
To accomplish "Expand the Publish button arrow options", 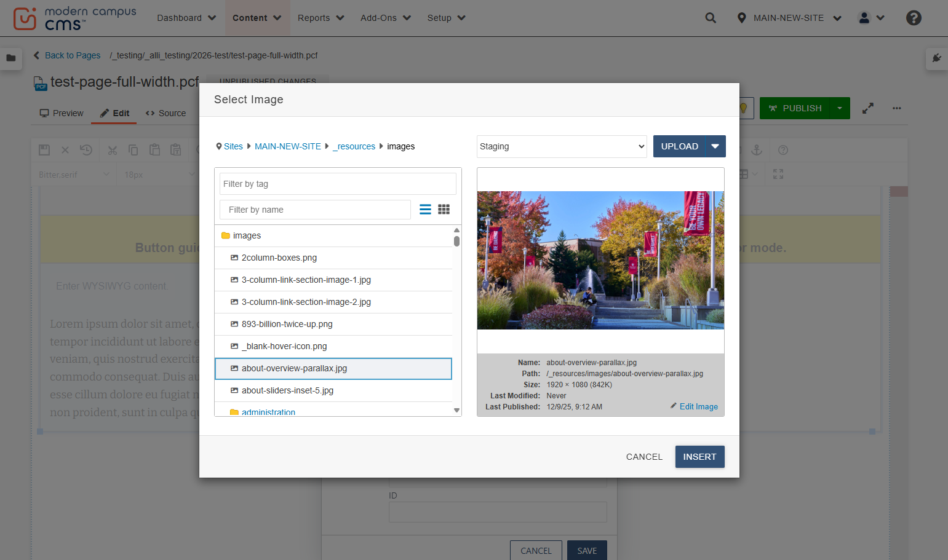I will (840, 108).
